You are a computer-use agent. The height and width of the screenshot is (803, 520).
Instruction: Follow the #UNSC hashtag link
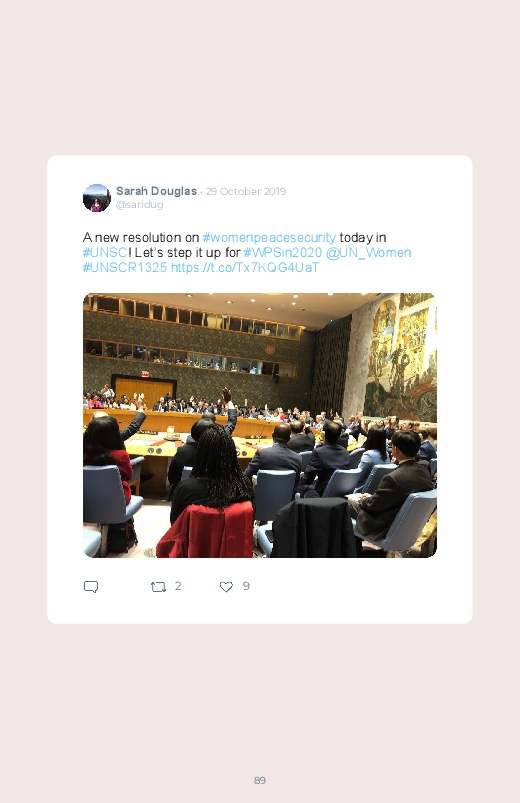tap(105, 252)
